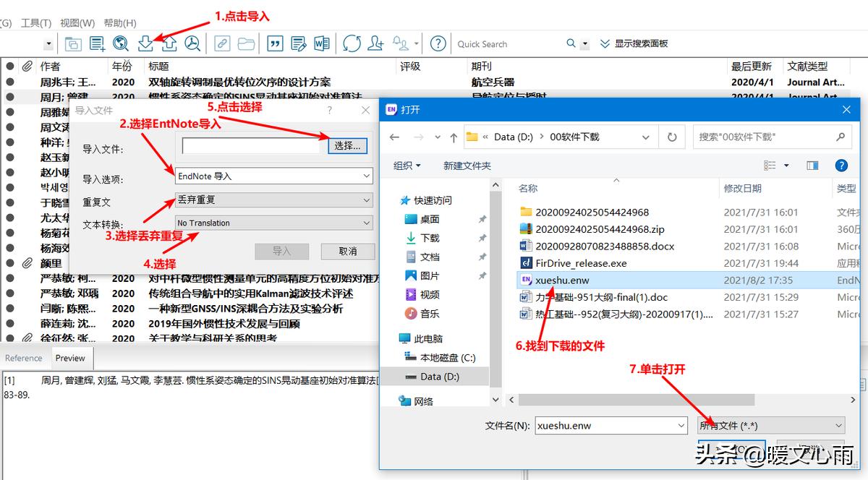Click the import icon on the toolbar
This screenshot has width=868, height=480.
(x=145, y=43)
